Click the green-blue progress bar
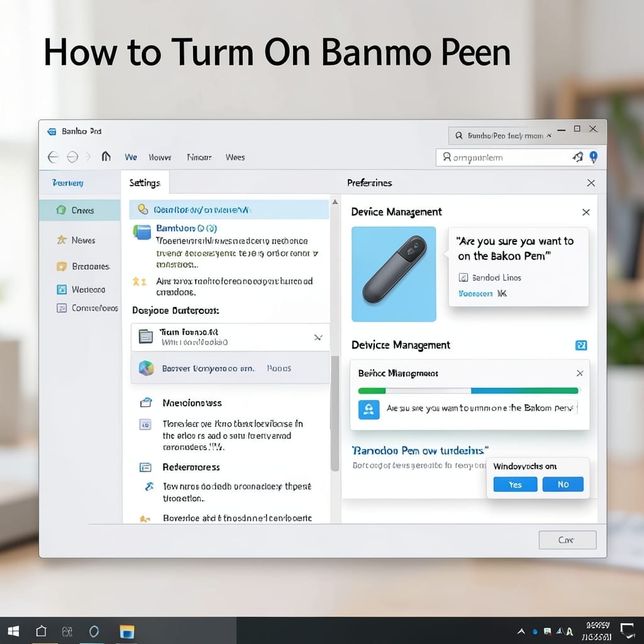This screenshot has width=644, height=644. click(x=468, y=391)
